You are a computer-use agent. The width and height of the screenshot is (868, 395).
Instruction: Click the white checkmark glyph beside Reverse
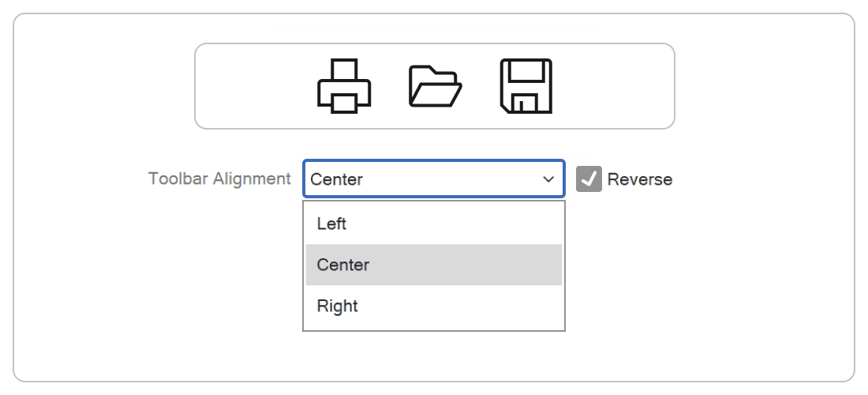point(589,179)
